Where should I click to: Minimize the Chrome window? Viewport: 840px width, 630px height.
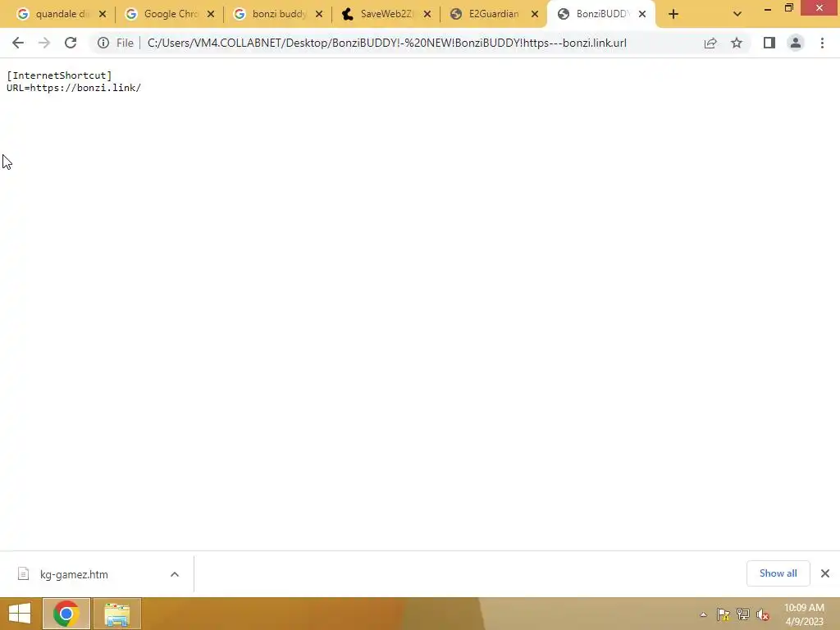(x=768, y=8)
